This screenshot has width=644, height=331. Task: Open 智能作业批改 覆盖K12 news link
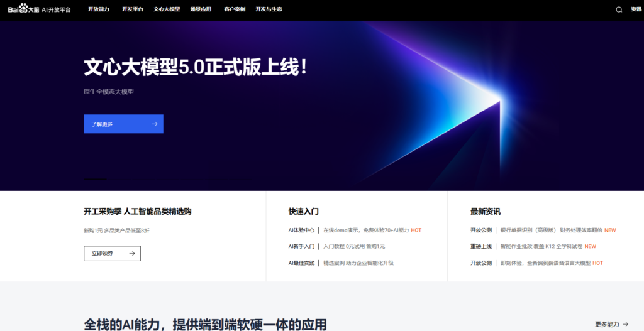pos(541,246)
